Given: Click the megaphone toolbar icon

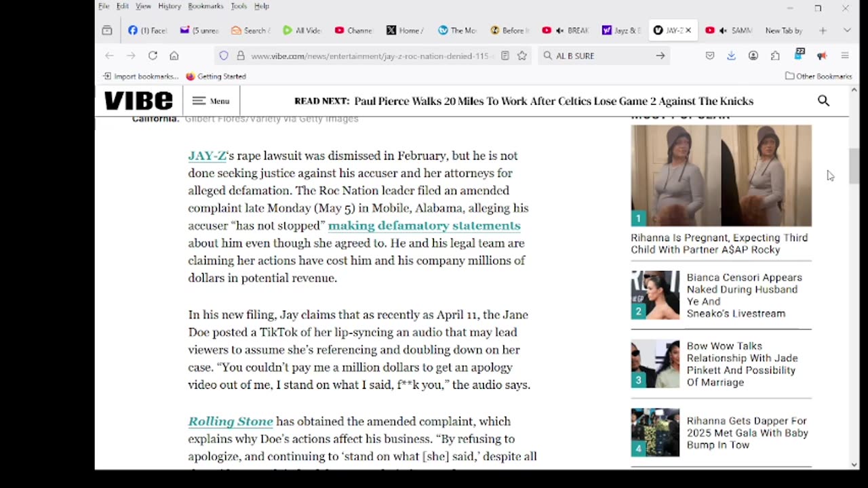Looking at the screenshot, I should pyautogui.click(x=822, y=56).
